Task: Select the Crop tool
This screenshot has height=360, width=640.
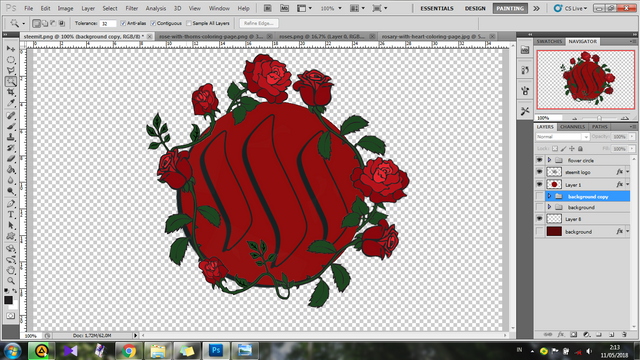Action: tap(11, 93)
